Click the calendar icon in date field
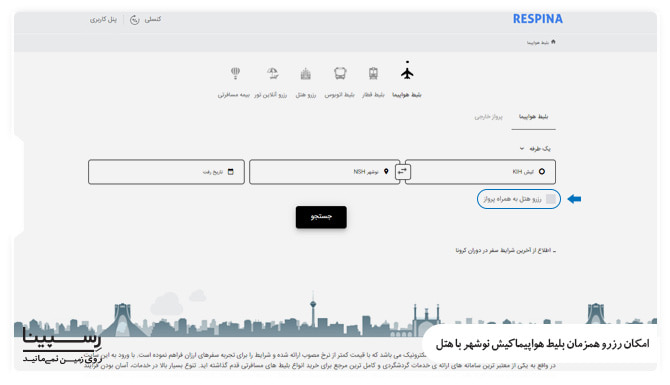Viewport: 670px width, 385px height. [231, 172]
